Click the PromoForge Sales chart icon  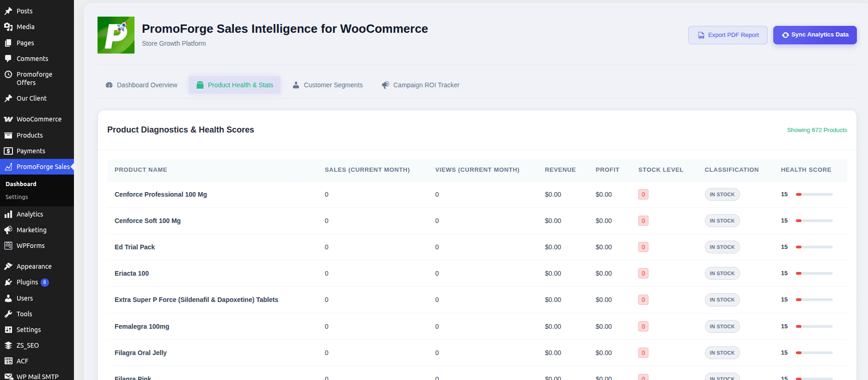(x=8, y=167)
